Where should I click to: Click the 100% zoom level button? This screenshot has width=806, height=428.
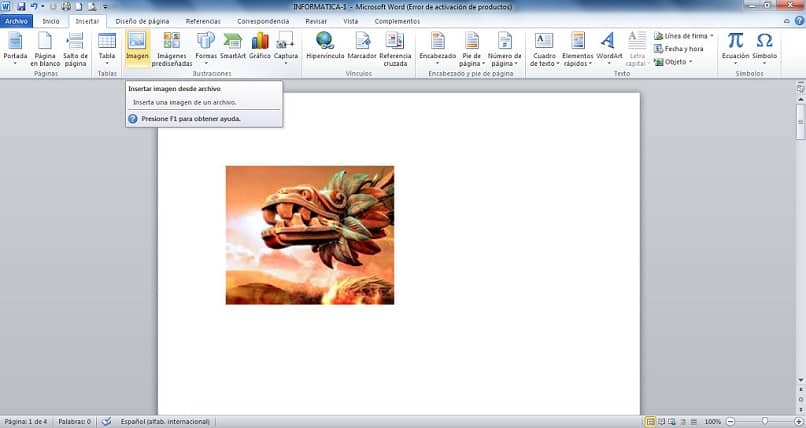(x=712, y=421)
